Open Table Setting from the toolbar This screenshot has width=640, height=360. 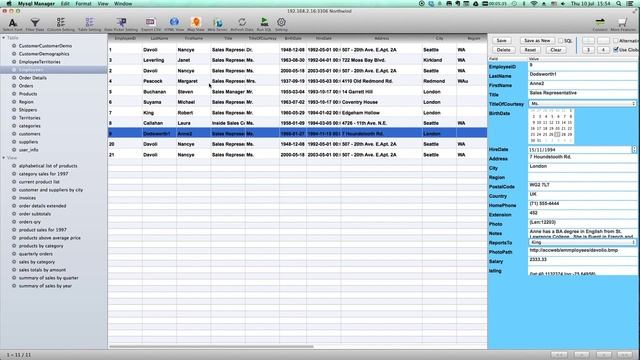(89, 22)
